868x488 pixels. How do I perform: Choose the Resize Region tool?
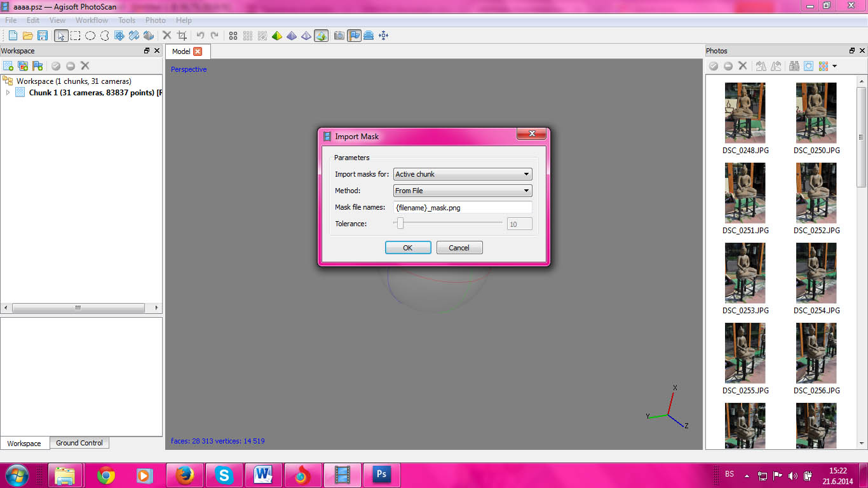(x=119, y=36)
